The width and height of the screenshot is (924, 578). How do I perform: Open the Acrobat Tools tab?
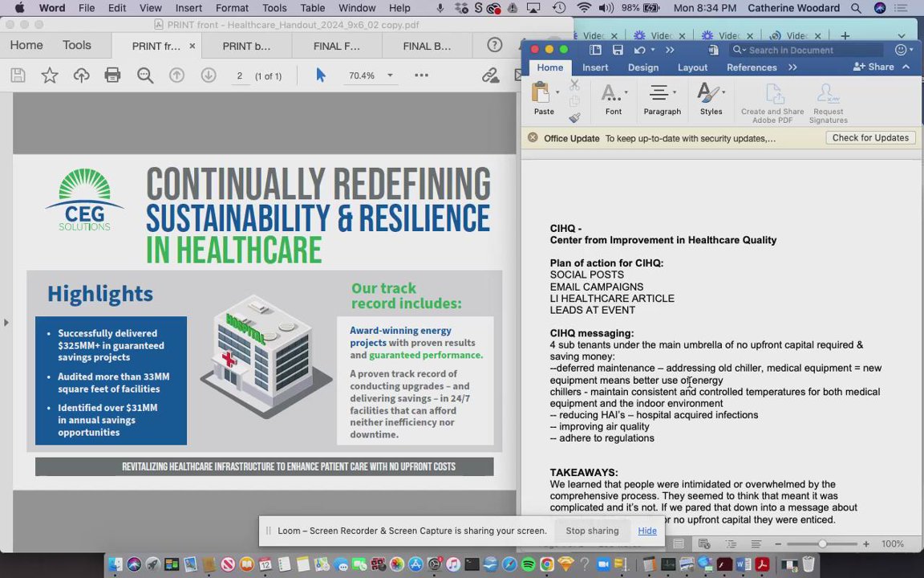[x=77, y=46]
